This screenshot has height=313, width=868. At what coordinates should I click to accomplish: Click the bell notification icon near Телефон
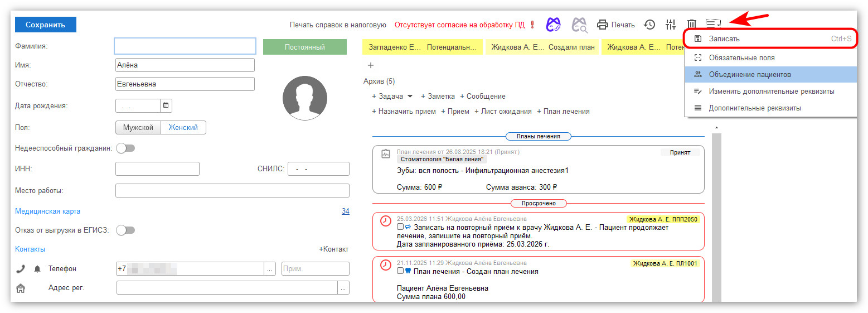click(x=37, y=269)
